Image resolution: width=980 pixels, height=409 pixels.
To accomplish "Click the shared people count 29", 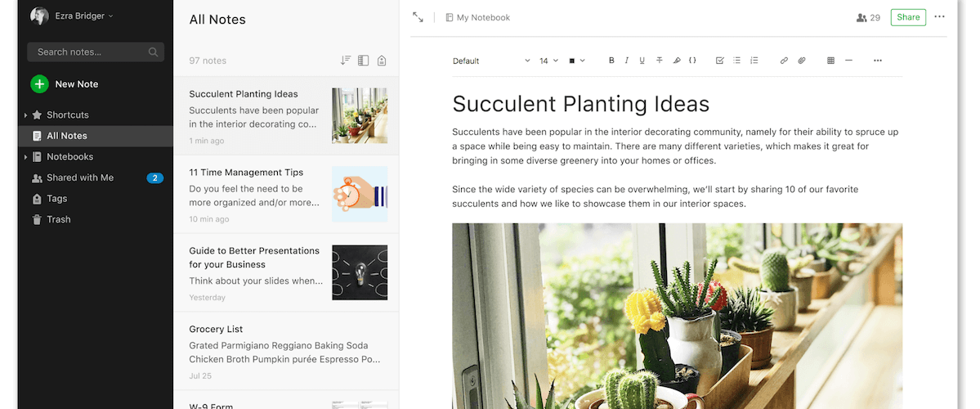I will coord(868,17).
